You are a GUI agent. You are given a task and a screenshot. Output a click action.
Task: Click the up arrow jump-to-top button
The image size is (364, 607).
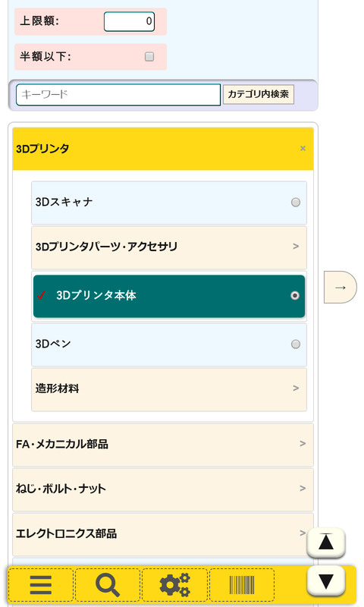tap(326, 543)
